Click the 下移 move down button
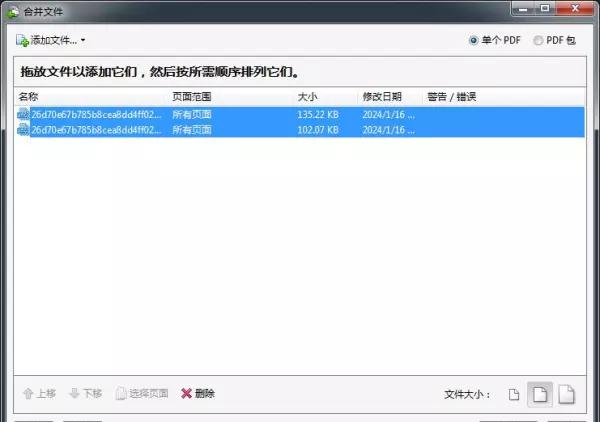 click(x=85, y=393)
